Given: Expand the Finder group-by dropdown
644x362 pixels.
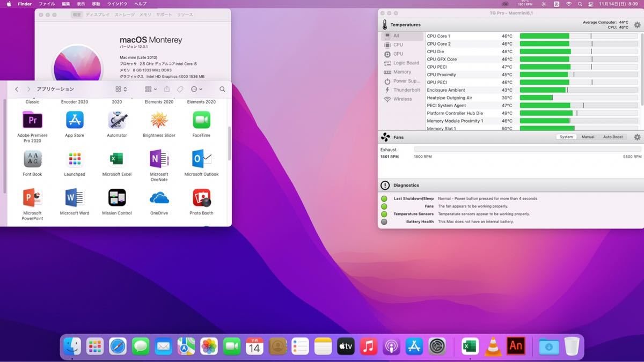Looking at the screenshot, I should click(151, 89).
